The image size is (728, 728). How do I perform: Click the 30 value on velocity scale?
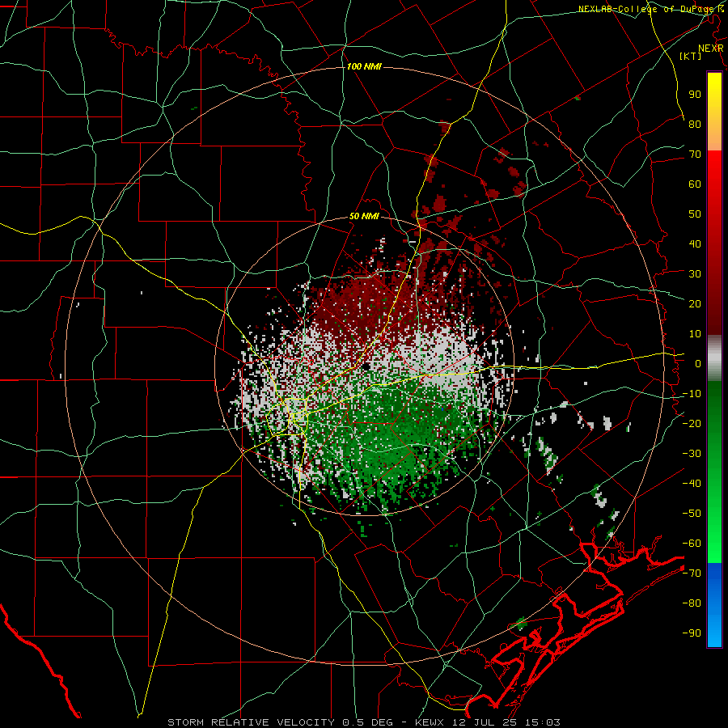(695, 274)
